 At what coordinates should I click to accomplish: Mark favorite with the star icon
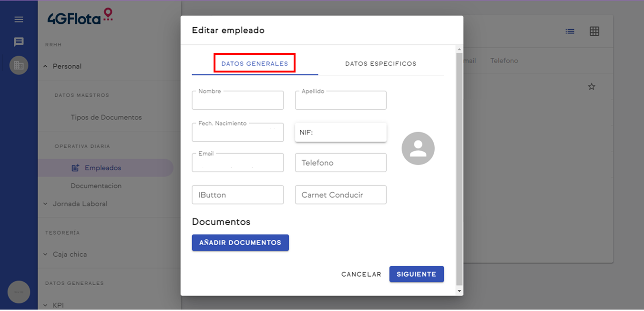tap(592, 87)
